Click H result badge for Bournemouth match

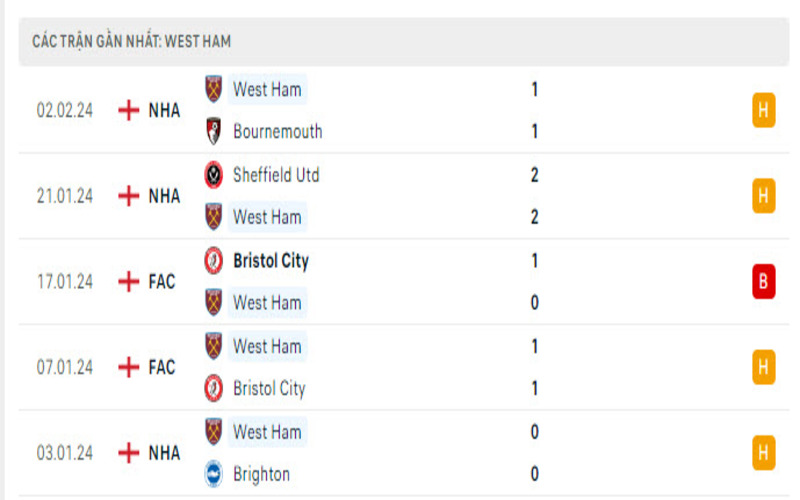point(764,110)
